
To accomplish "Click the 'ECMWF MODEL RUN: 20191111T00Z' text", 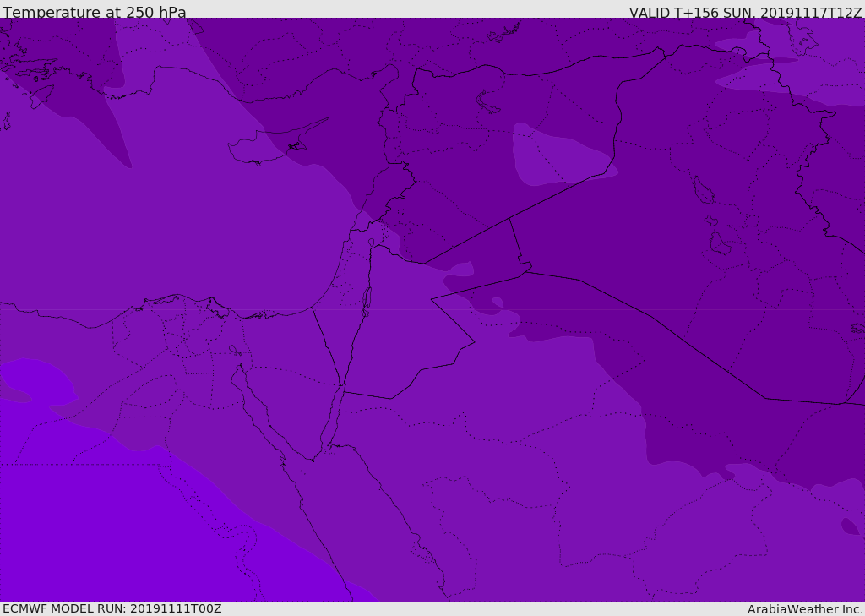I will point(112,608).
